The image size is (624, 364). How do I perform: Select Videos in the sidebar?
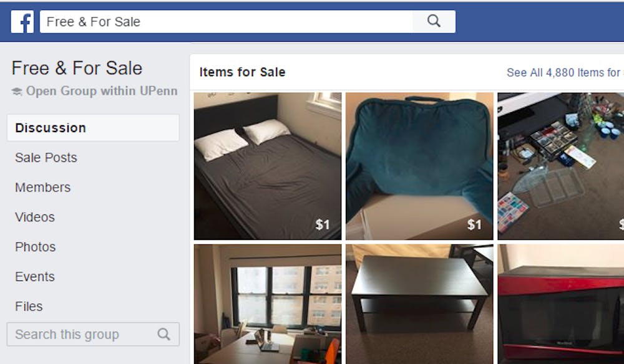(34, 217)
